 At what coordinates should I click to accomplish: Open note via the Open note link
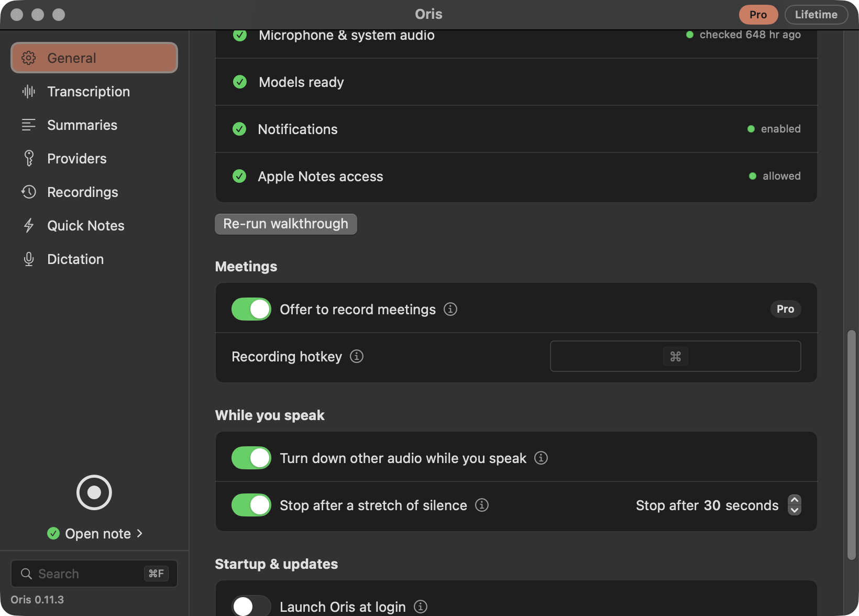pyautogui.click(x=104, y=533)
